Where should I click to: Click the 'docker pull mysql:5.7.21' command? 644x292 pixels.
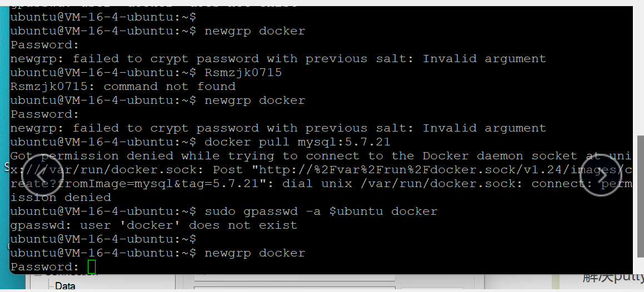297,142
